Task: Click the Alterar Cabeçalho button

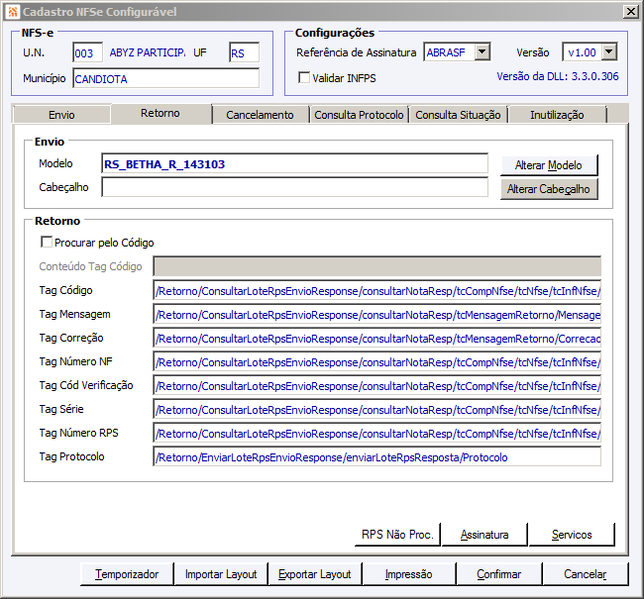Action: pos(549,189)
